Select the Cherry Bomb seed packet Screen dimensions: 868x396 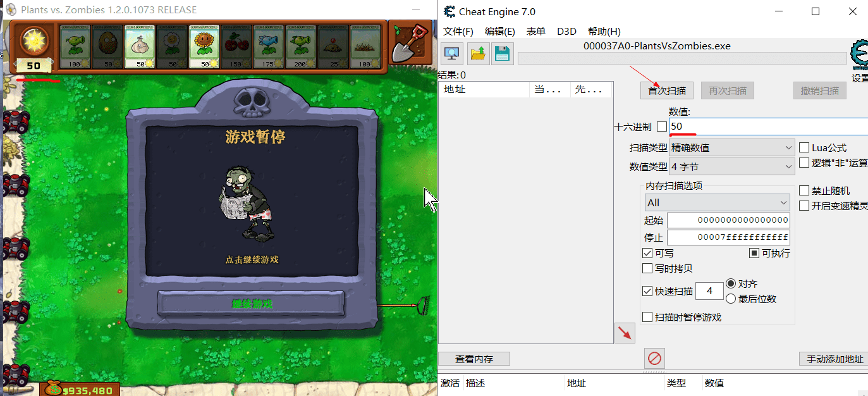click(x=236, y=46)
